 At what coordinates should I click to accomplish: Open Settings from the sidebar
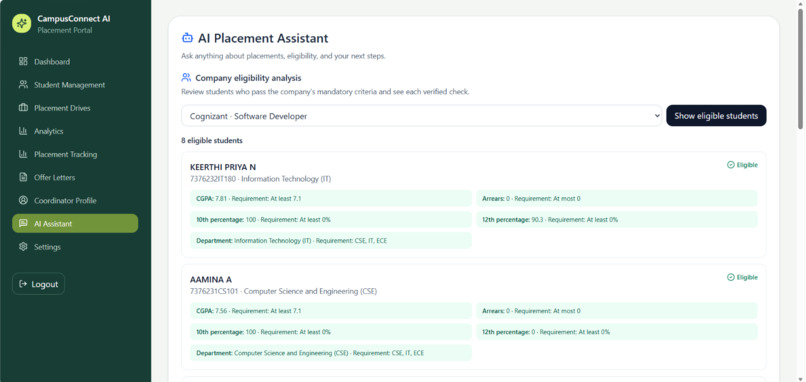[75, 246]
